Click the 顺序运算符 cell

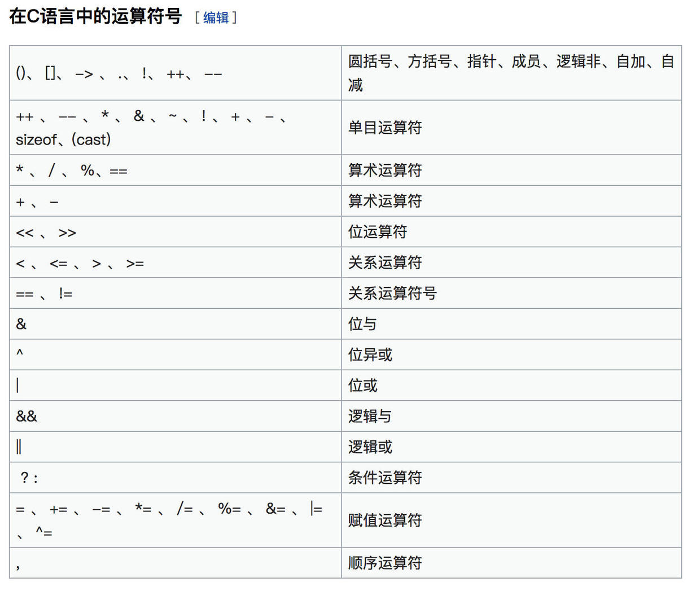(x=385, y=563)
